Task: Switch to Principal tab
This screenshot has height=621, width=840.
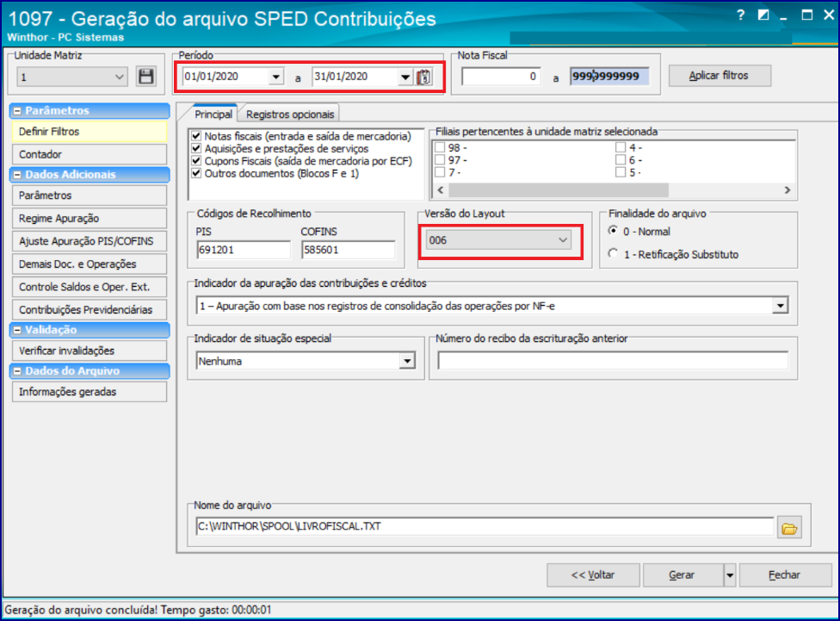Action: [x=213, y=115]
